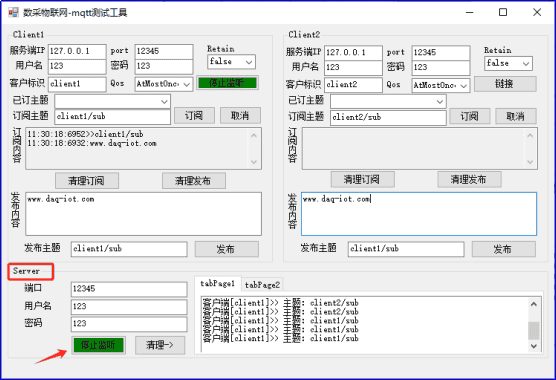This screenshot has width=556, height=380.
Task: Switch to tabPage1 tab
Action: click(x=218, y=284)
